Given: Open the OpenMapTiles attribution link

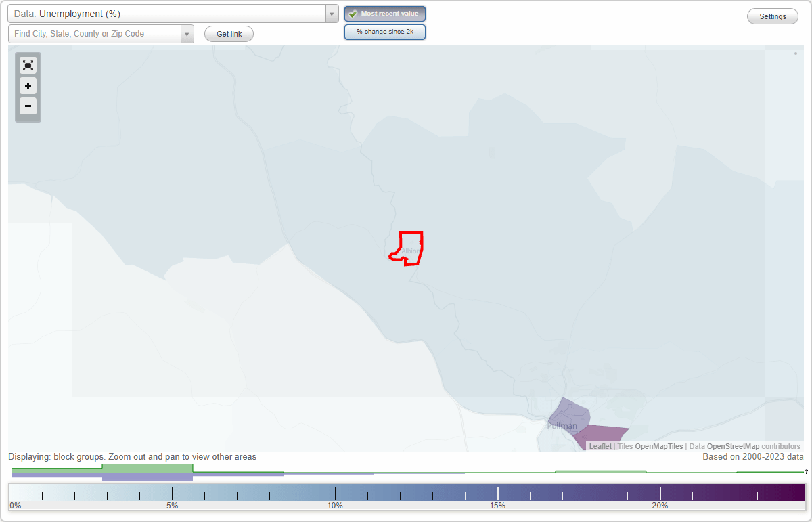Looking at the screenshot, I should [659, 446].
